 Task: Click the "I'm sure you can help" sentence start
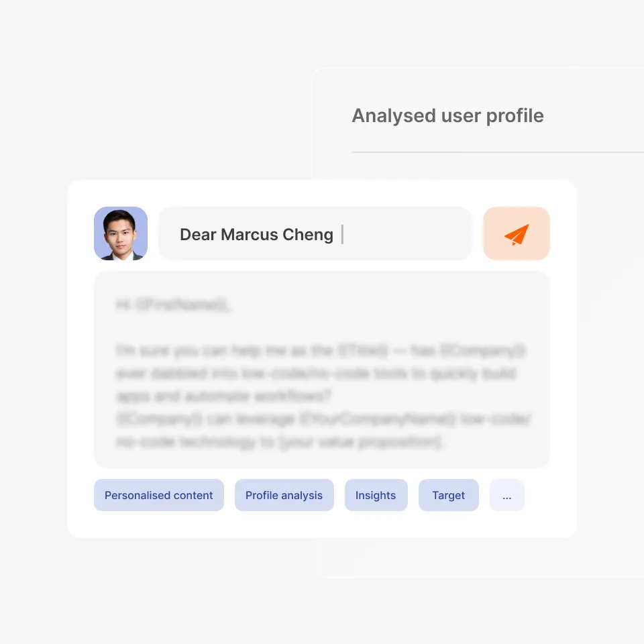pyautogui.click(x=178, y=351)
